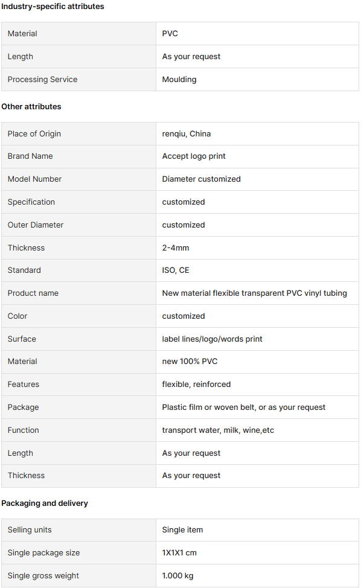Select the Accept logo print value

pos(194,156)
